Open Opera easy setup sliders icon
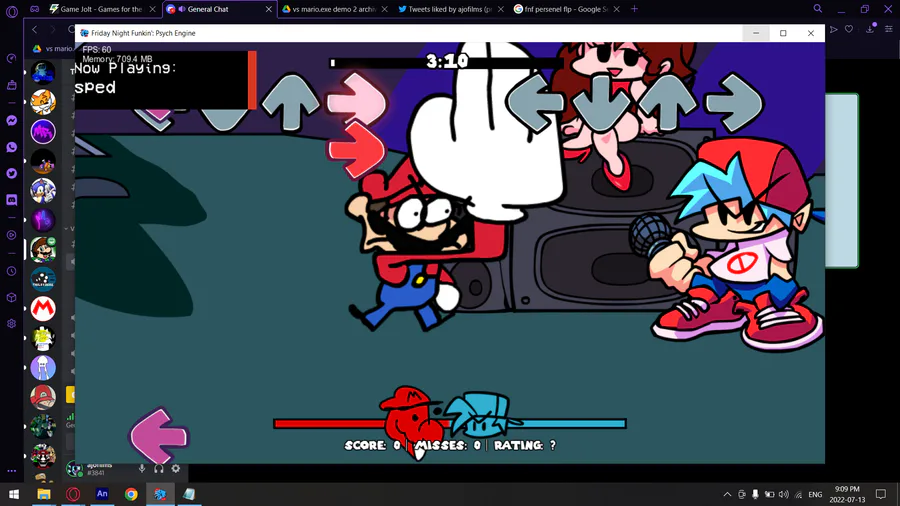 coord(889,29)
